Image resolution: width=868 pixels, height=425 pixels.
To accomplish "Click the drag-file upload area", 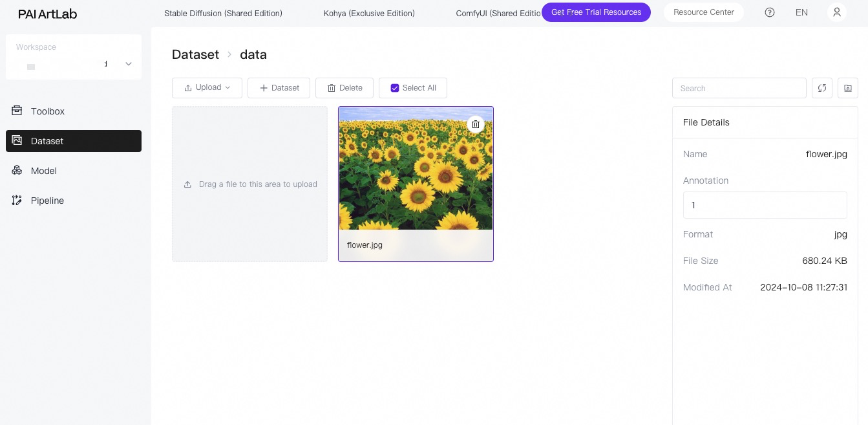I will click(x=249, y=184).
